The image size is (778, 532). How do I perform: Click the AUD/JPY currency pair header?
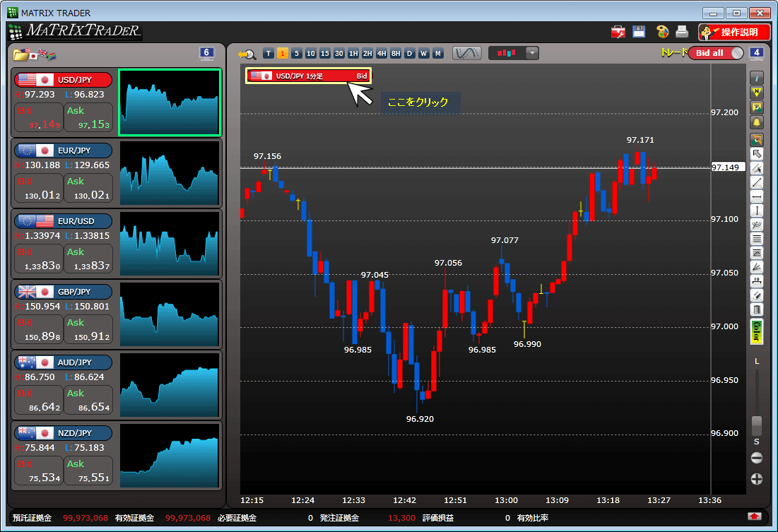[63, 362]
